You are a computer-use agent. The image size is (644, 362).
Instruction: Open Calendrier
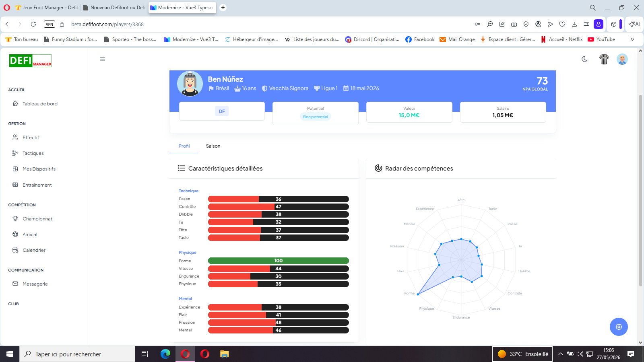(34, 250)
